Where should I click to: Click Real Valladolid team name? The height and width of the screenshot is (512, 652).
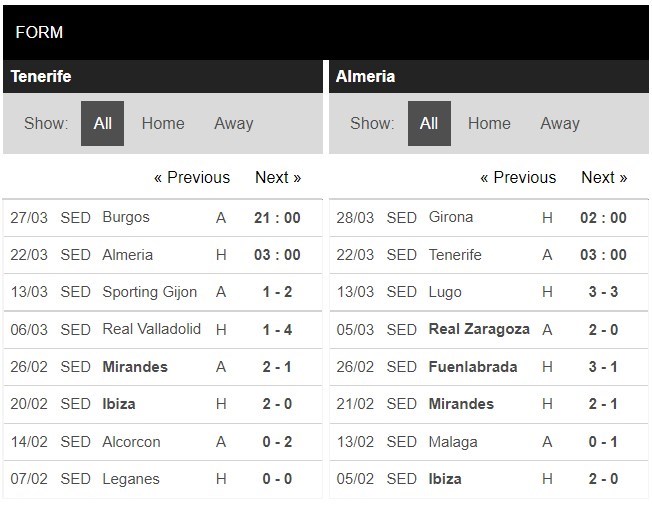click(151, 329)
